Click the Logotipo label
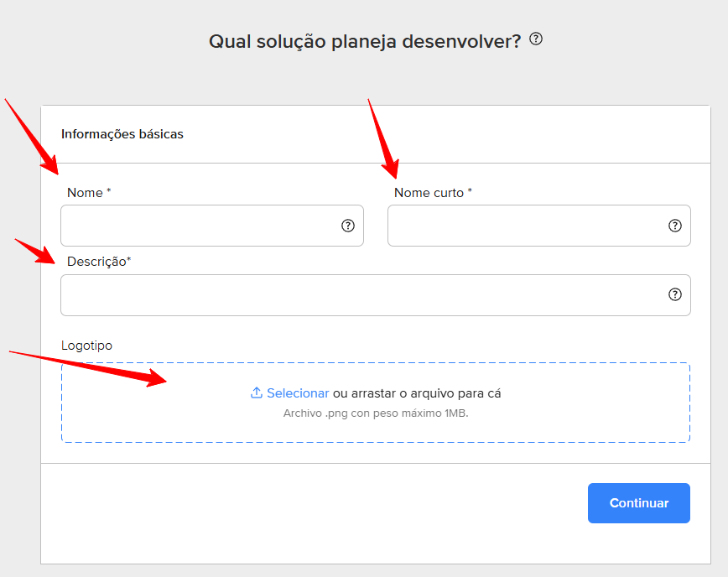Screen dimensions: 728x577 point(86,346)
